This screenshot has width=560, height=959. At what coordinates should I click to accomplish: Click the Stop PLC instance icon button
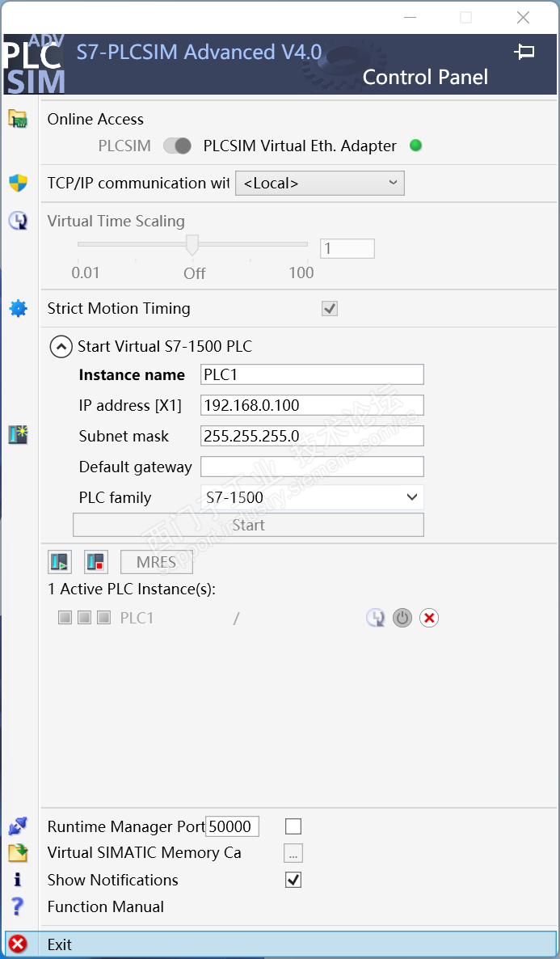(x=95, y=561)
